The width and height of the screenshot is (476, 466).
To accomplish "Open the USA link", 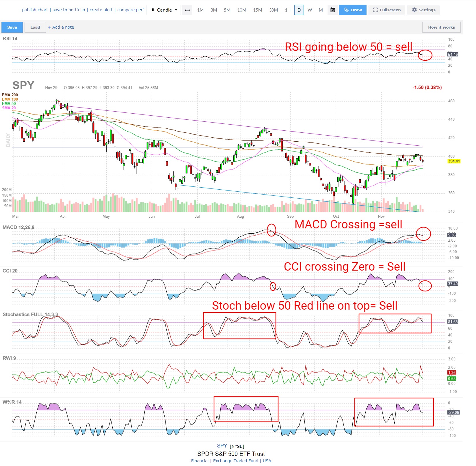I will click(x=267, y=461).
